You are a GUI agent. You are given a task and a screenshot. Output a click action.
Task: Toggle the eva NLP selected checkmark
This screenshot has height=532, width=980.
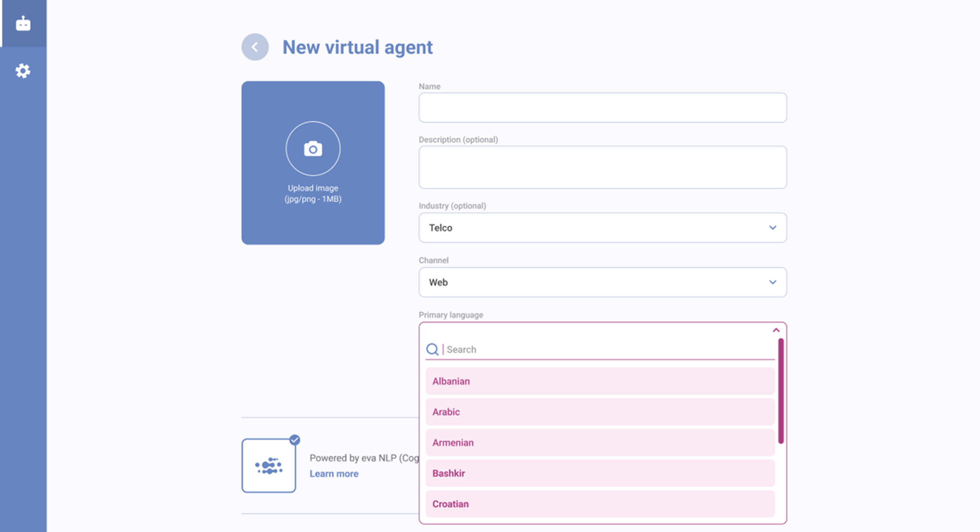(x=294, y=440)
